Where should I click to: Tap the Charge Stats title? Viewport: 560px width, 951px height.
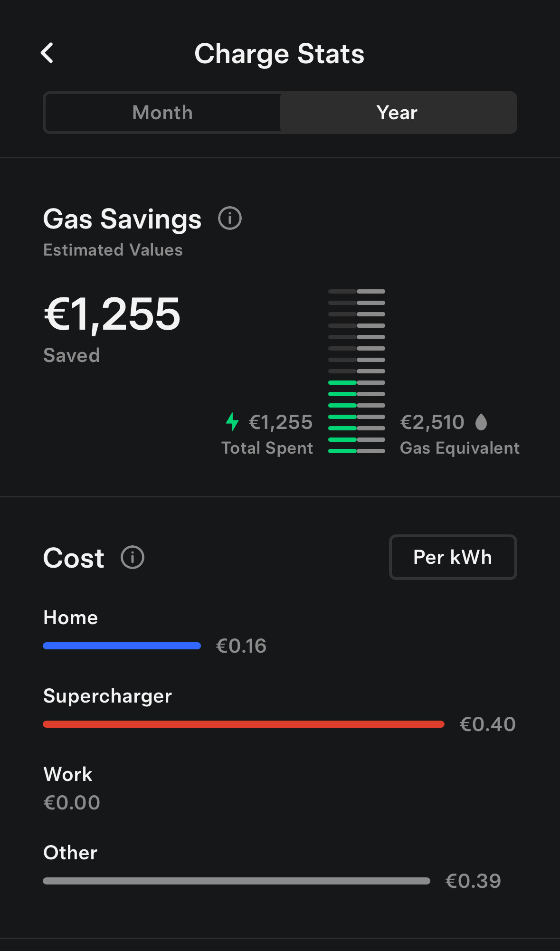[x=279, y=54]
